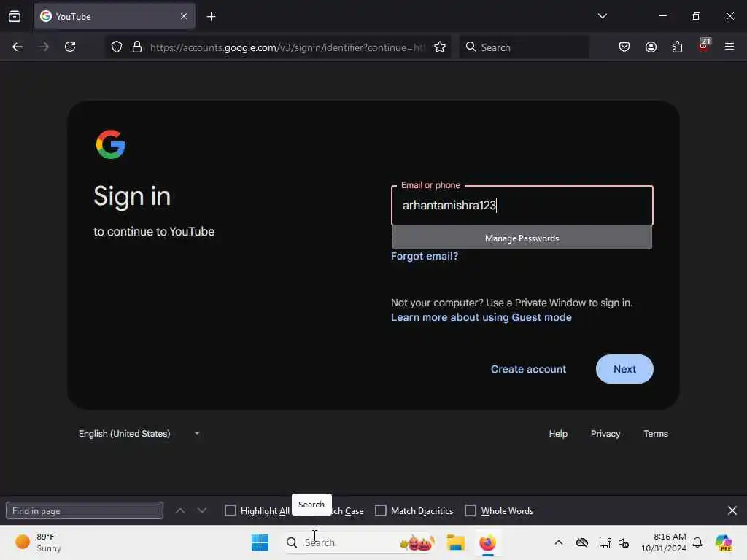Close the find bar
The height and width of the screenshot is (560, 747).
[x=732, y=510]
